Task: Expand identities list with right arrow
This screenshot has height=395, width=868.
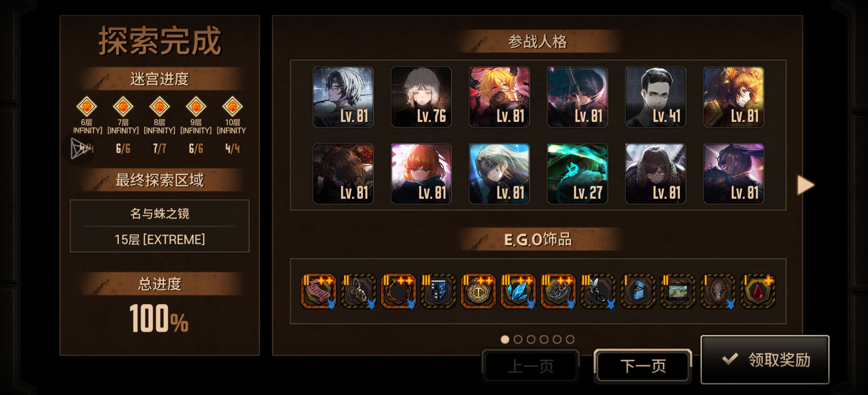Action: tap(806, 185)
